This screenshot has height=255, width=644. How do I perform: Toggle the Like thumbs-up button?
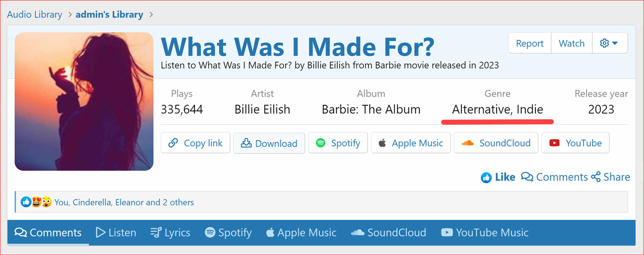[x=498, y=177]
